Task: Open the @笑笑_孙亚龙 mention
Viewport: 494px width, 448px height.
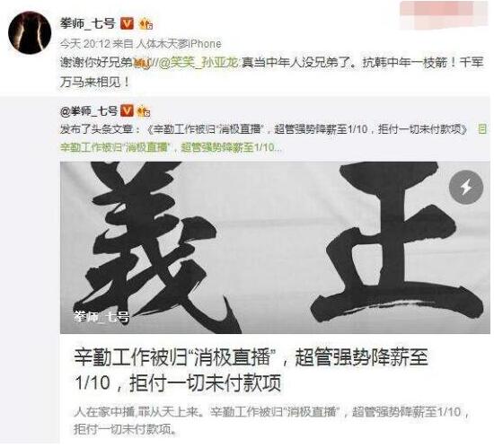Action: coord(198,63)
